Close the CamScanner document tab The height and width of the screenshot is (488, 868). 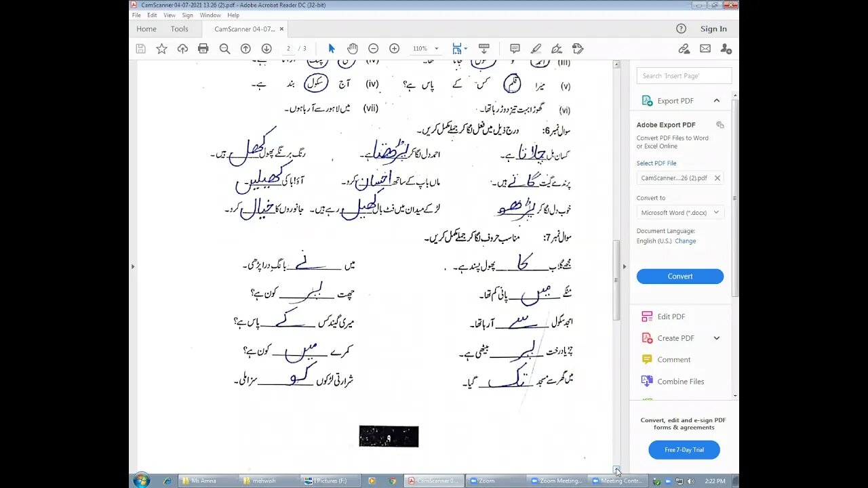pyautogui.click(x=281, y=29)
